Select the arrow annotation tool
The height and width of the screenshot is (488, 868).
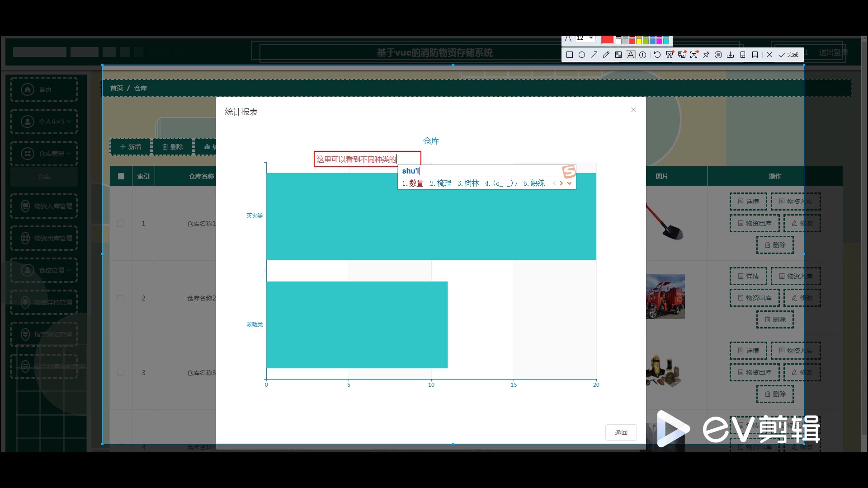pyautogui.click(x=594, y=55)
